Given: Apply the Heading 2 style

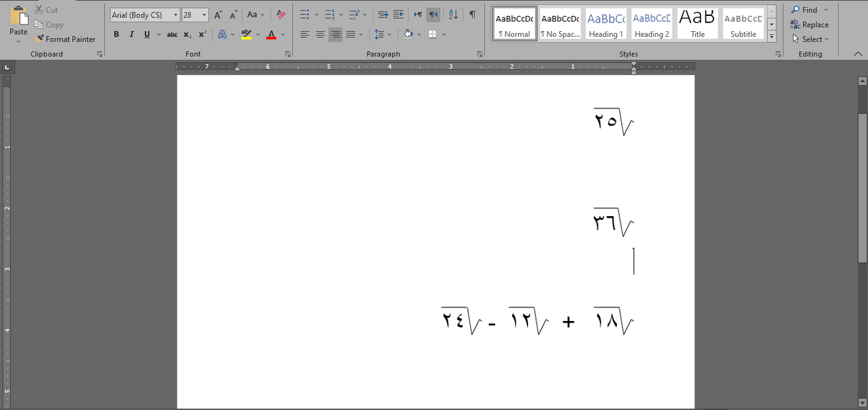Looking at the screenshot, I should point(652,24).
